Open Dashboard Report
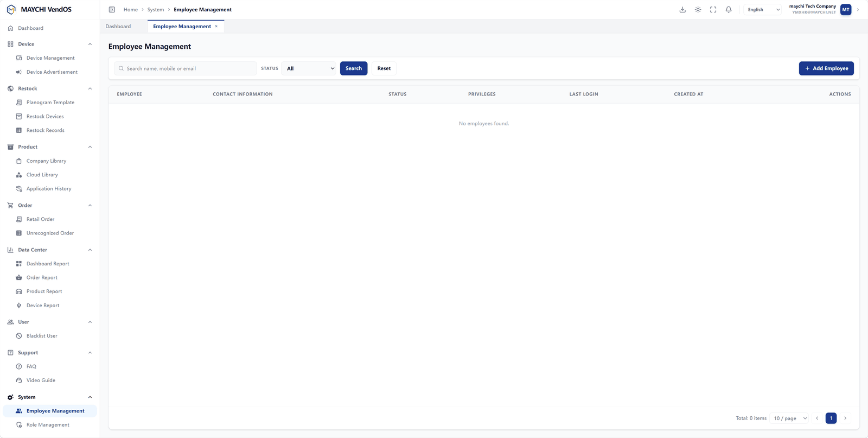The height and width of the screenshot is (438, 868). click(x=50, y=264)
